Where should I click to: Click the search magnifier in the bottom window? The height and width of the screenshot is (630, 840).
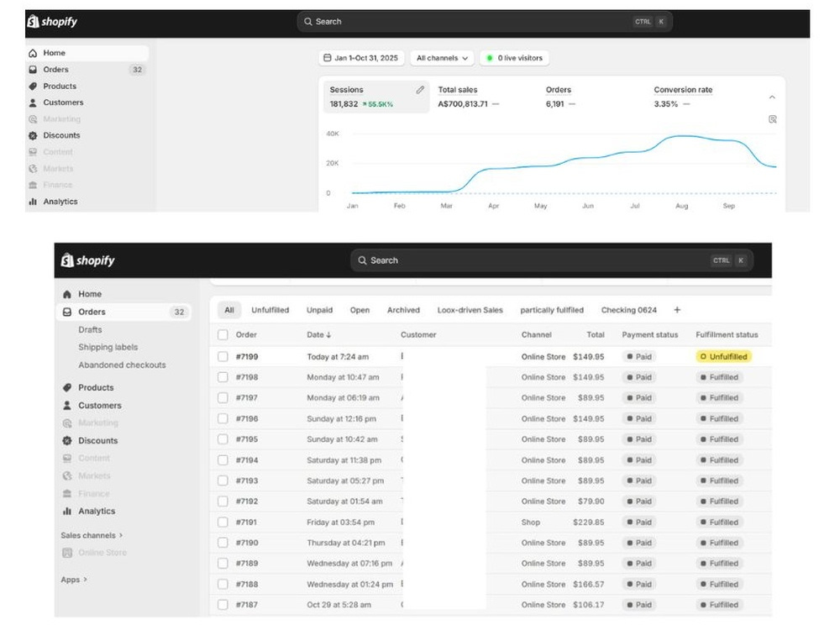point(362,260)
